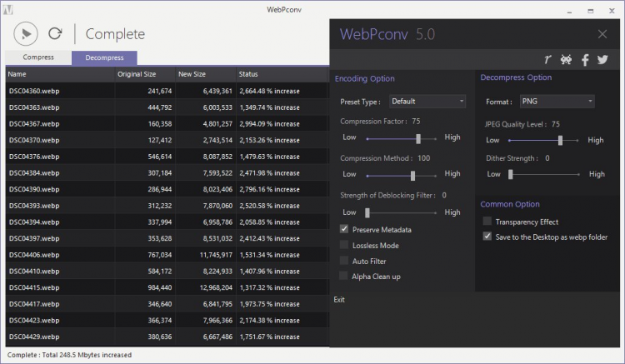Select row DSC04410.webp

[x=167, y=271]
